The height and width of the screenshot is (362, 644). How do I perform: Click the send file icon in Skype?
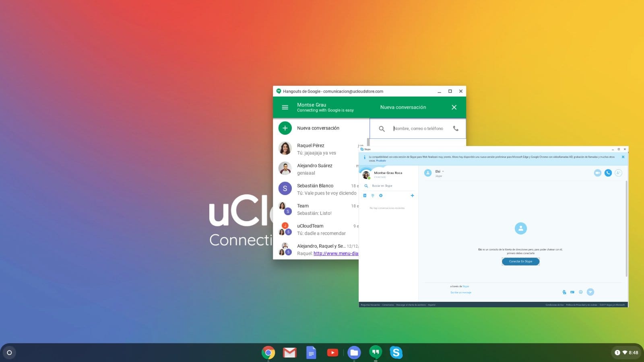coord(564,292)
